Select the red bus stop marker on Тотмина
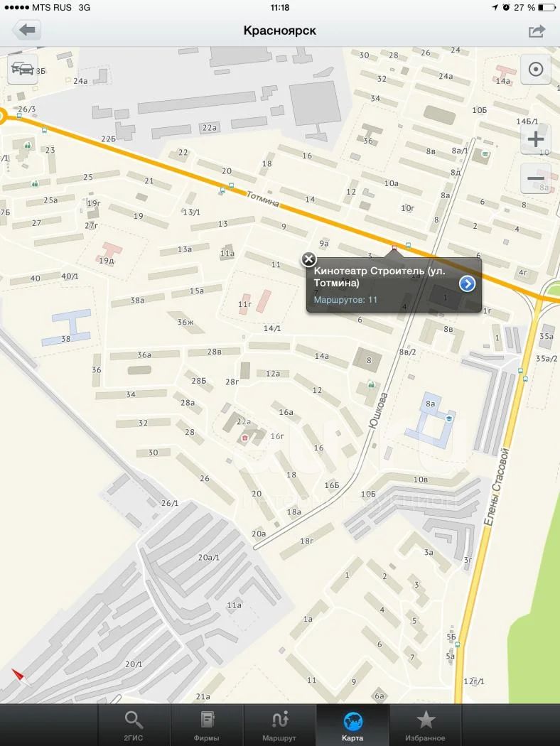 (394, 247)
